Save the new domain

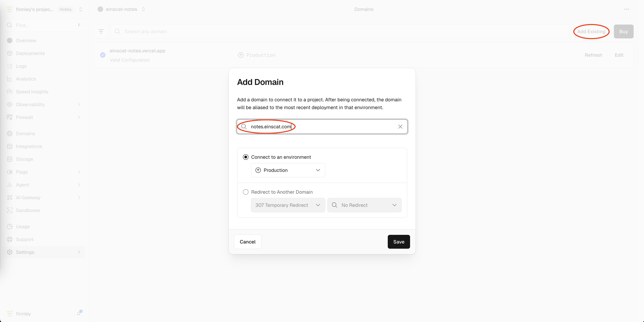click(398, 242)
